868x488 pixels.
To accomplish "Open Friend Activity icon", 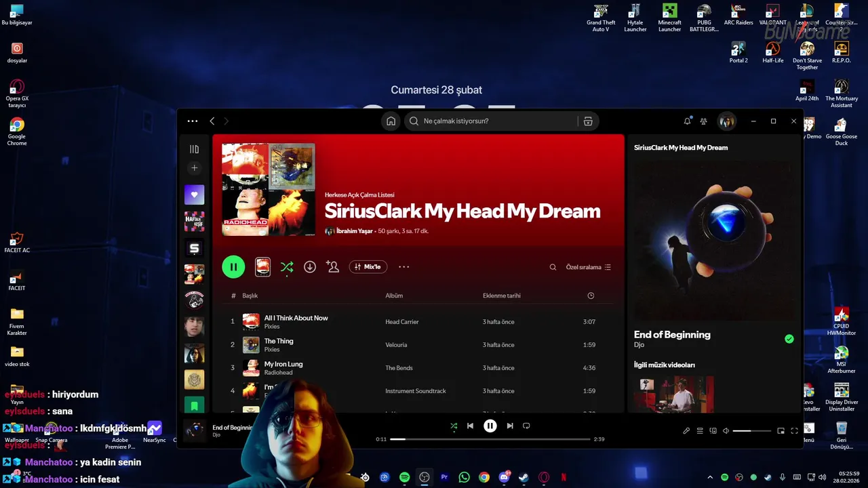I will (x=704, y=121).
